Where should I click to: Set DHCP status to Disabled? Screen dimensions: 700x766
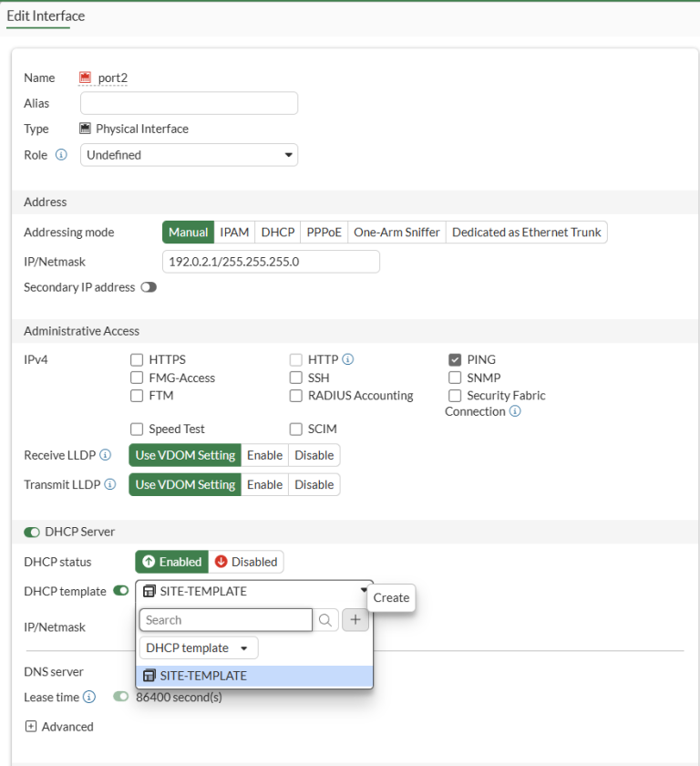(x=246, y=562)
